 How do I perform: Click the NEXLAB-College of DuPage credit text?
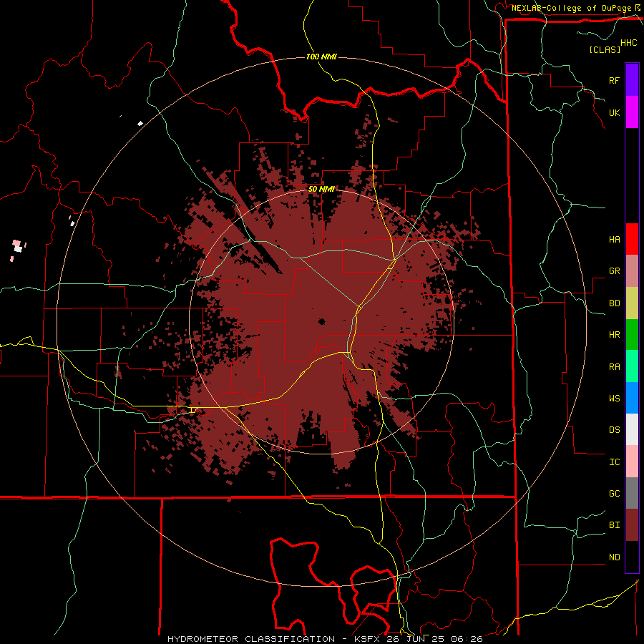pyautogui.click(x=571, y=8)
